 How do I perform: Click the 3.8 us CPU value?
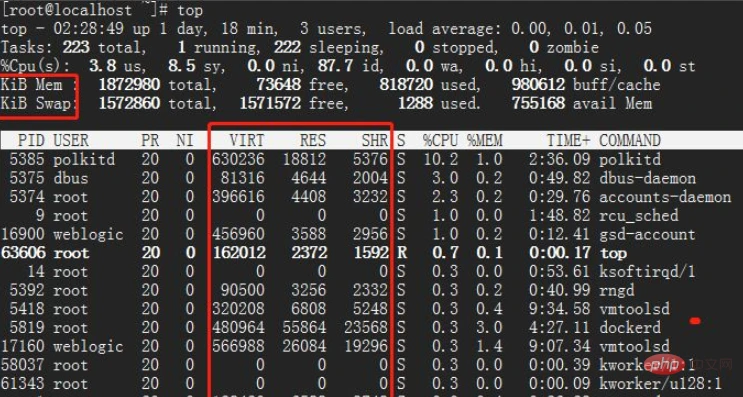(102, 66)
